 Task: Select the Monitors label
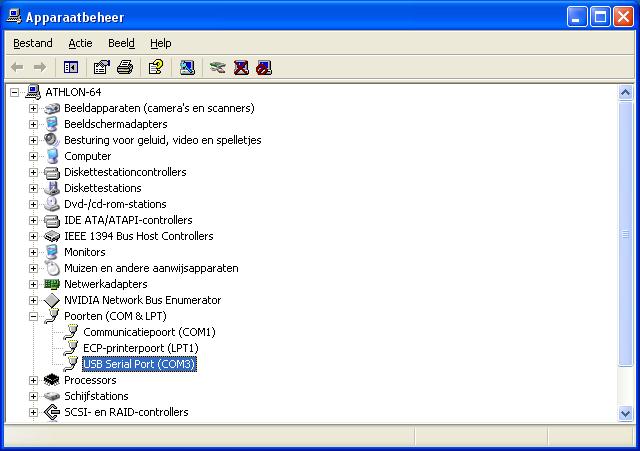[x=85, y=252]
